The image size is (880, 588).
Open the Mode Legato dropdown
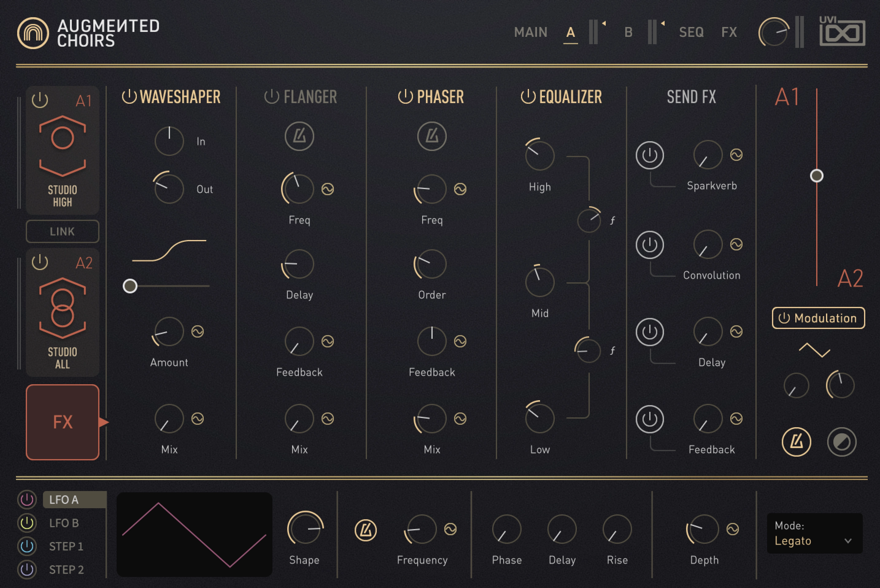point(815,533)
